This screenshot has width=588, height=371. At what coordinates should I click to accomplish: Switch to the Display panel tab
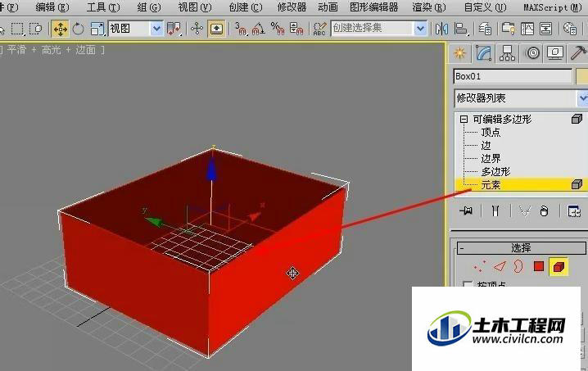pos(555,53)
